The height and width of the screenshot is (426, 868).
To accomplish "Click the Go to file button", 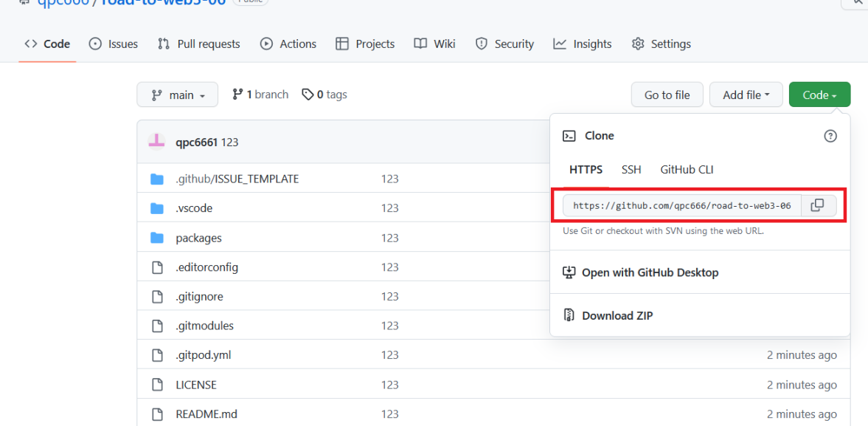I will (x=667, y=95).
